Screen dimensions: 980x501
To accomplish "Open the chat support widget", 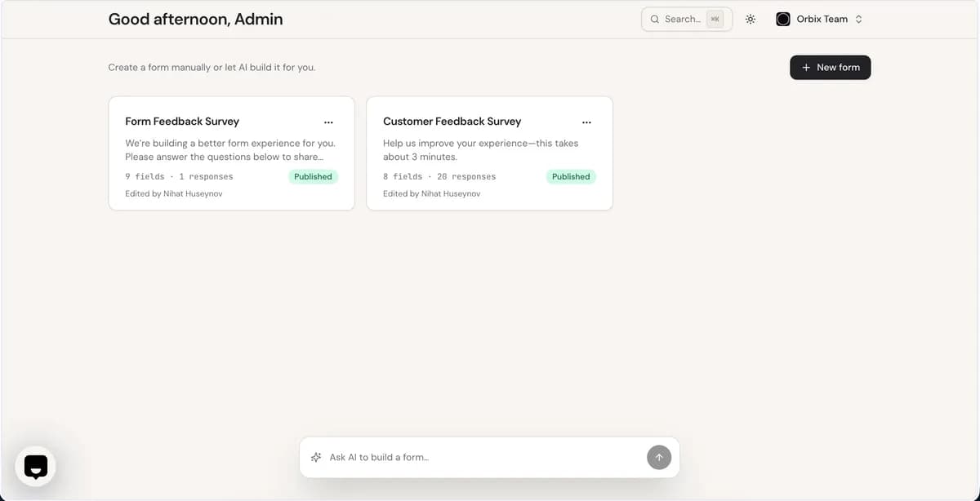I will pos(36,466).
